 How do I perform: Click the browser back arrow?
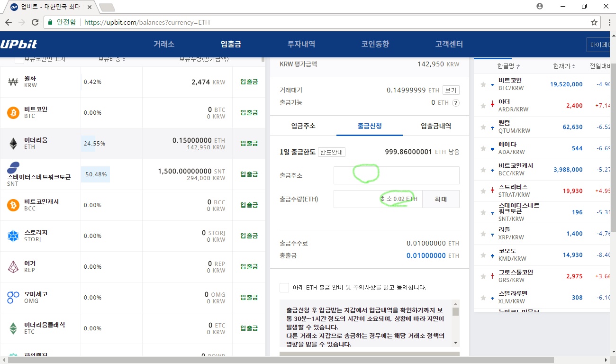9,22
